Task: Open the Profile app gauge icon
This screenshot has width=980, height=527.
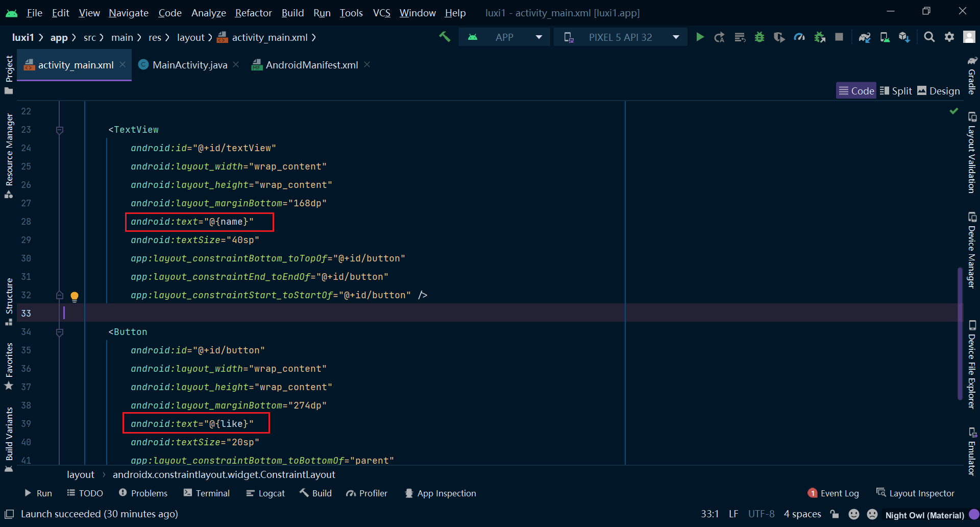Action: [x=799, y=37]
